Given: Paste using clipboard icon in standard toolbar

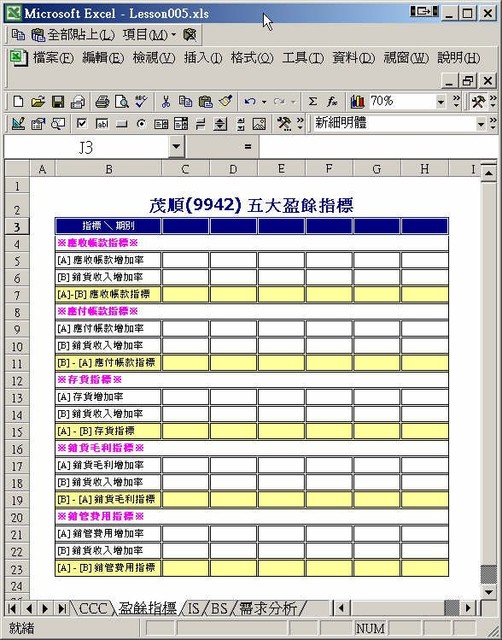Looking at the screenshot, I should click(206, 101).
